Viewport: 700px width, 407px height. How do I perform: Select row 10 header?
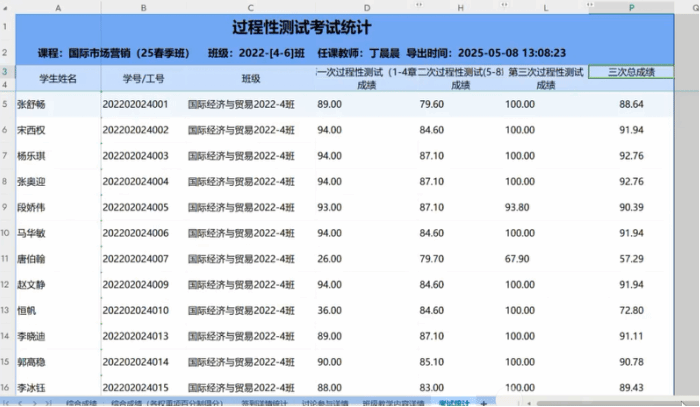coord(6,232)
